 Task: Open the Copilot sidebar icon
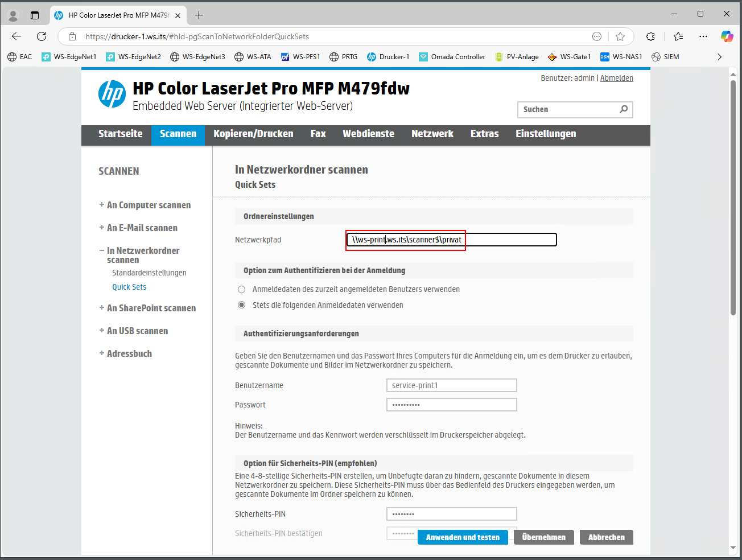coord(727,36)
